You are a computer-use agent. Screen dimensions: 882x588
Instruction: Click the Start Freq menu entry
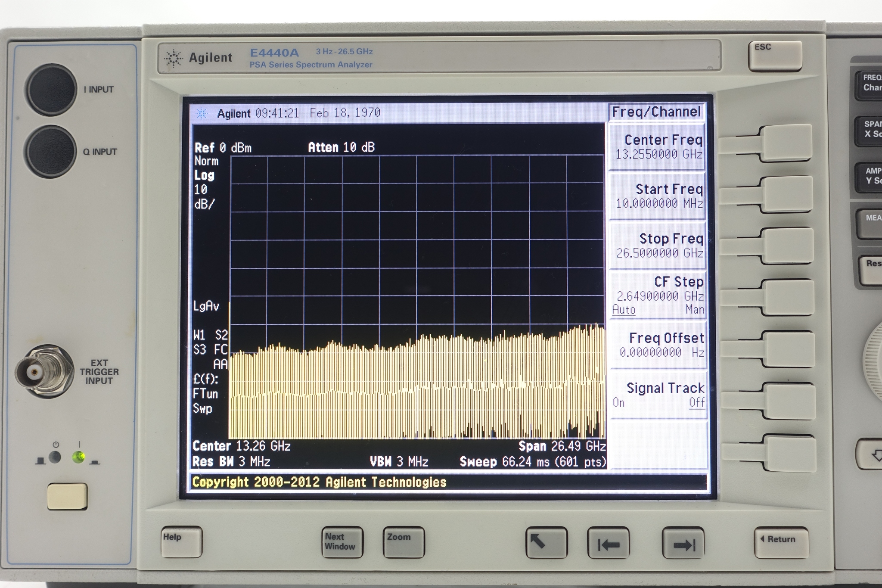click(x=657, y=196)
